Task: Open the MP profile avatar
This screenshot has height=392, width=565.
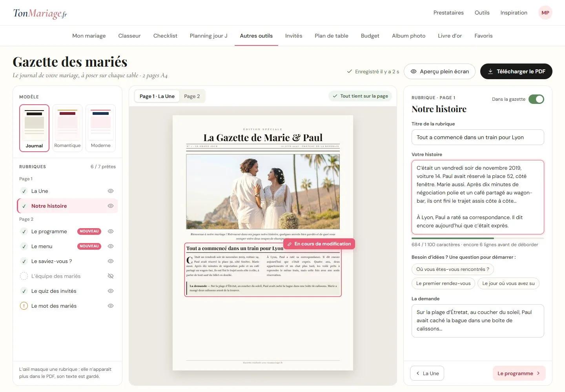Action: (545, 13)
